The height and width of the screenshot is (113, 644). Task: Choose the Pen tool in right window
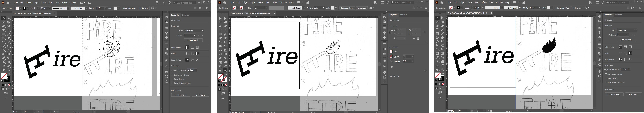(x=437, y=26)
